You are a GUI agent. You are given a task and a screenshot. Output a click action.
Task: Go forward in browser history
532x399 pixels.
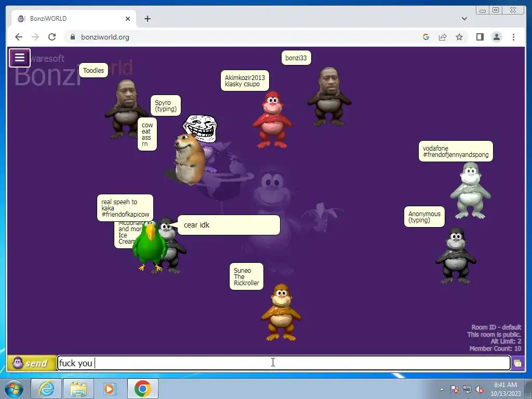(x=35, y=37)
